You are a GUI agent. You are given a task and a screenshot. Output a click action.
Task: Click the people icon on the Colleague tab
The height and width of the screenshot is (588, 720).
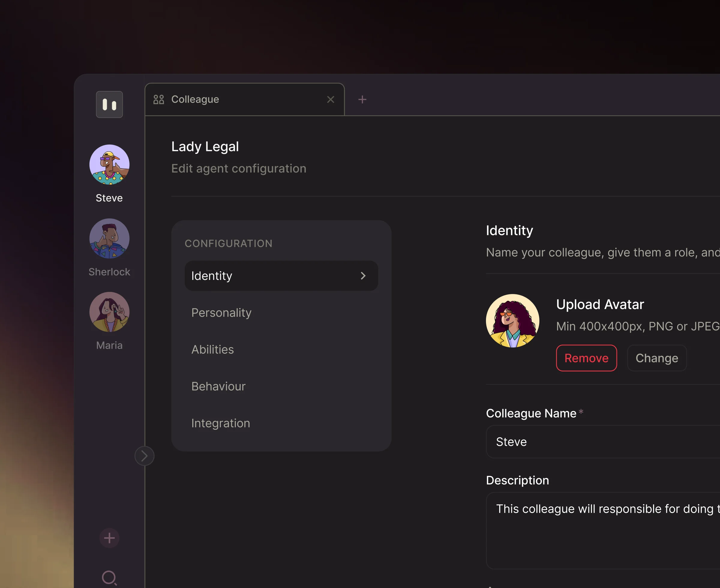(x=158, y=99)
